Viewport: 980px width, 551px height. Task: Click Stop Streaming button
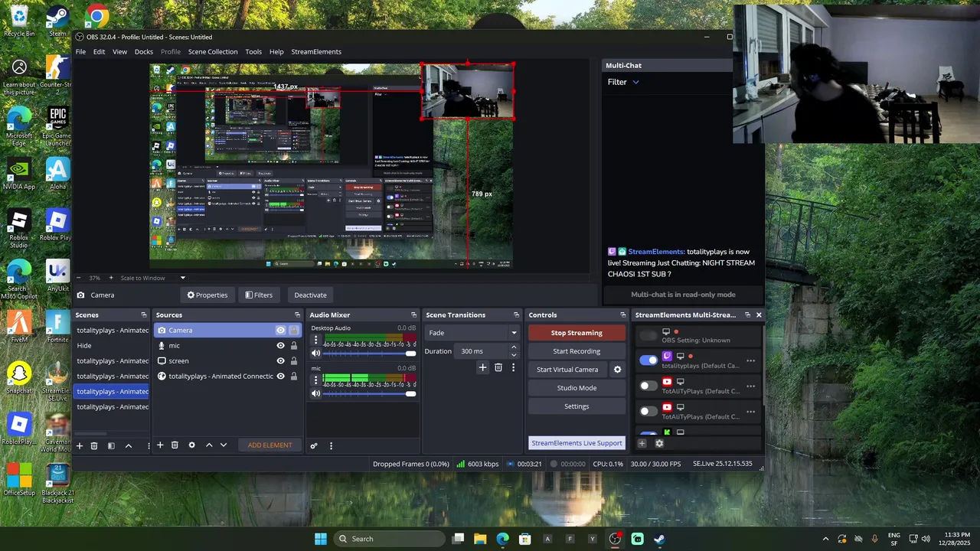tap(577, 333)
